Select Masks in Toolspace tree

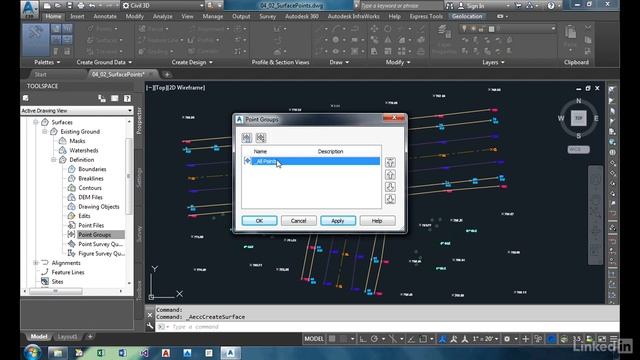click(x=77, y=141)
